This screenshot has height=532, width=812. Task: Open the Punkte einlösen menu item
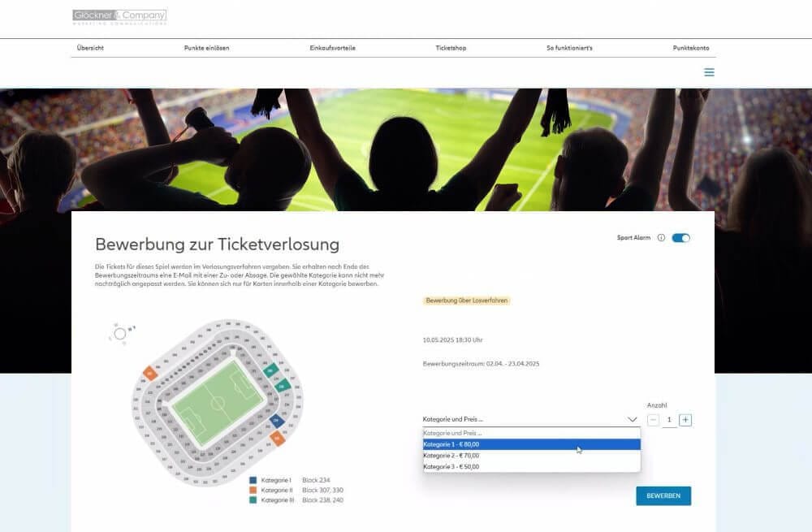pos(207,47)
